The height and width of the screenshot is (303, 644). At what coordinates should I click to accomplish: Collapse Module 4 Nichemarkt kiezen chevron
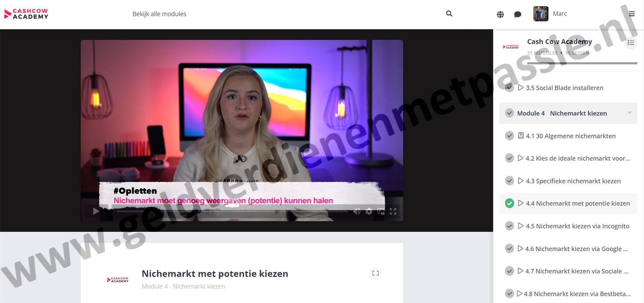(x=629, y=113)
